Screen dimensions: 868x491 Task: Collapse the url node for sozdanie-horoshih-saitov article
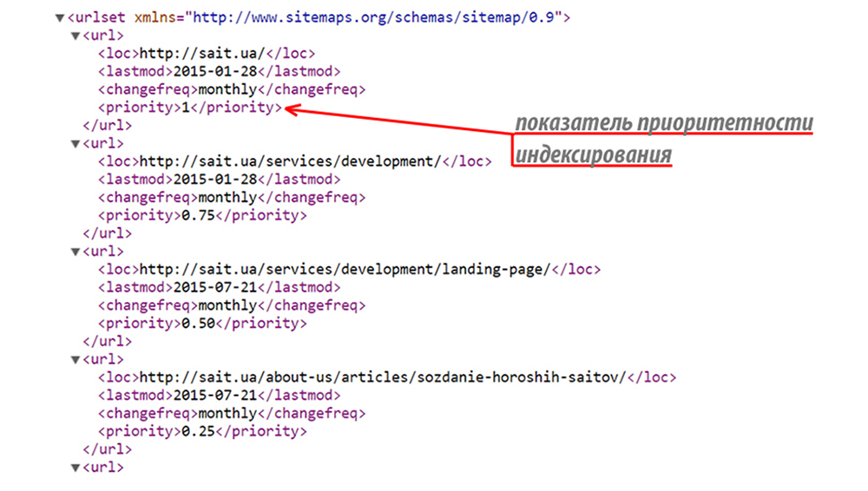75,359
